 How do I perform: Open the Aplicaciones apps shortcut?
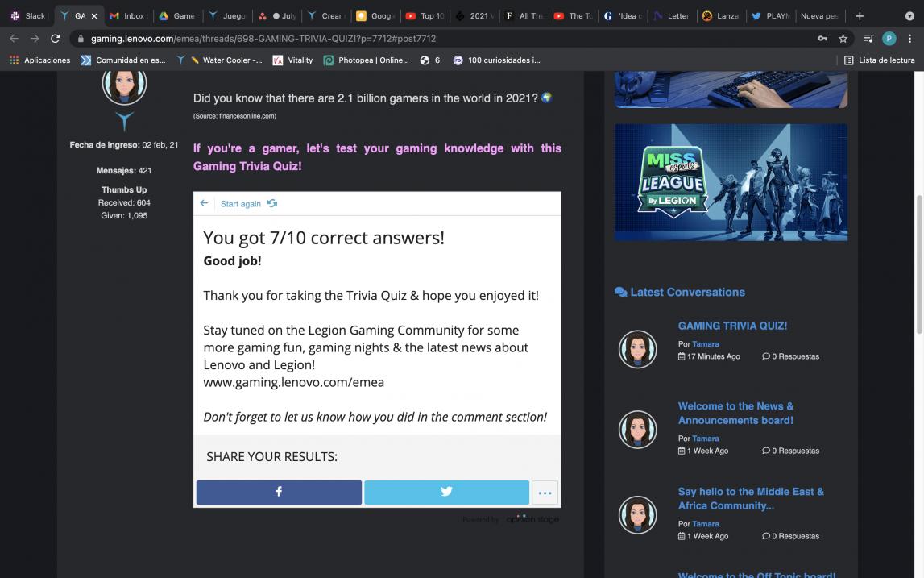coord(39,60)
